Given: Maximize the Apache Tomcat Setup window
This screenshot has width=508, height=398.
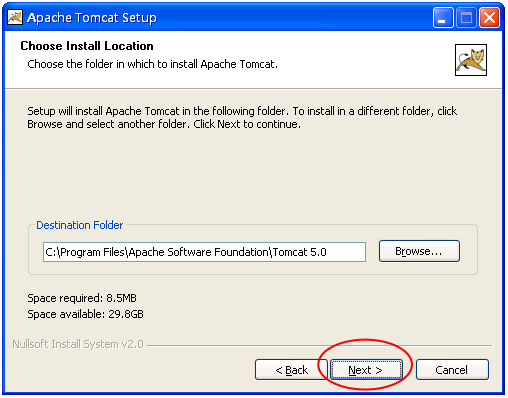Looking at the screenshot, I should [466, 18].
